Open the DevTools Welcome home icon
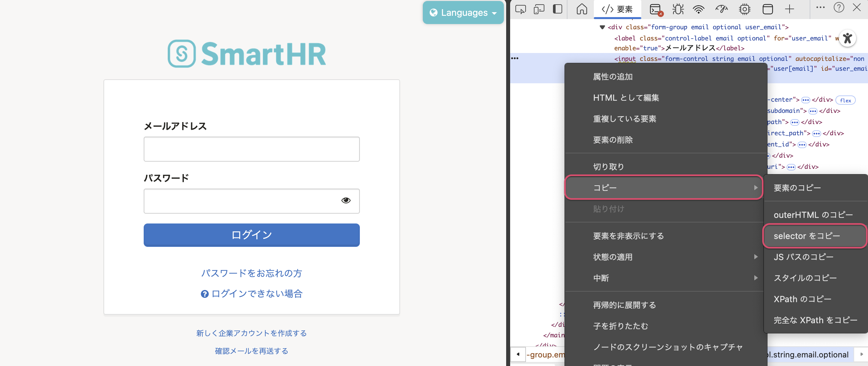Screen dimensions: 868x366 pyautogui.click(x=582, y=9)
